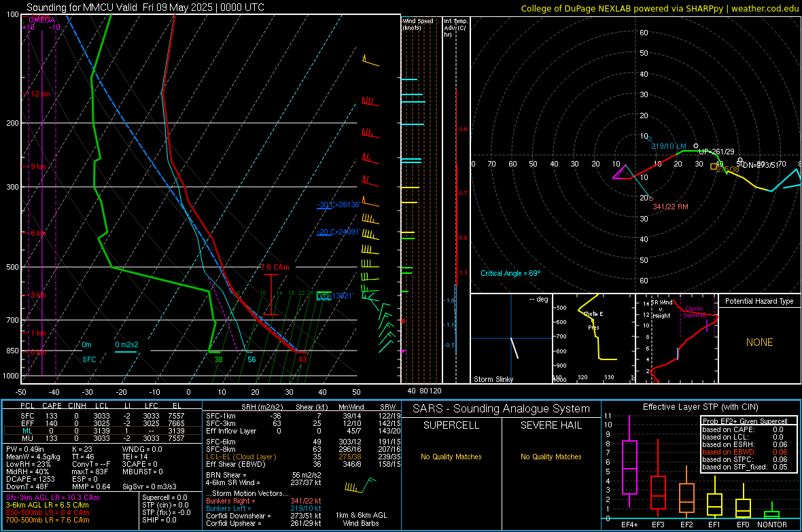Click the "700-500mb LR = 7.6 C/km" line
802x532 pixels.
(48, 520)
